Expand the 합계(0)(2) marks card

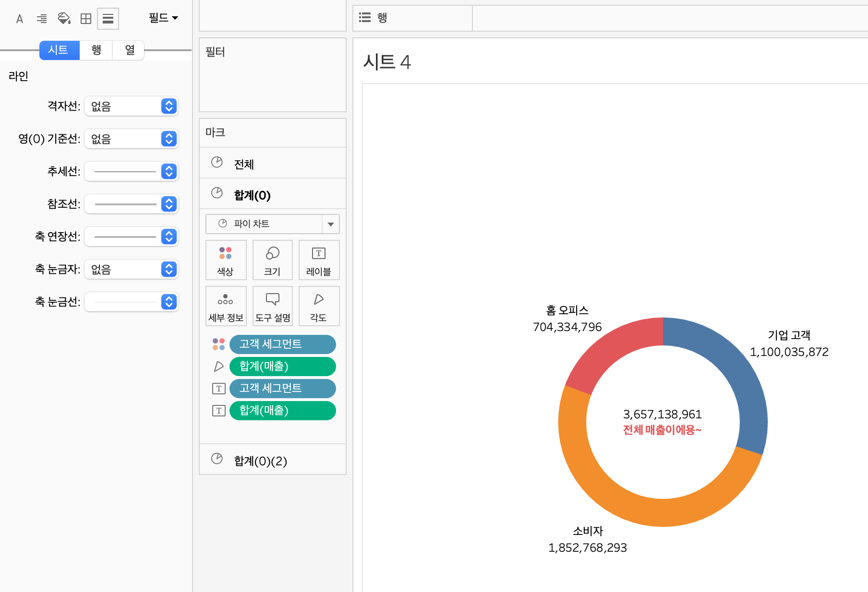coord(273,460)
